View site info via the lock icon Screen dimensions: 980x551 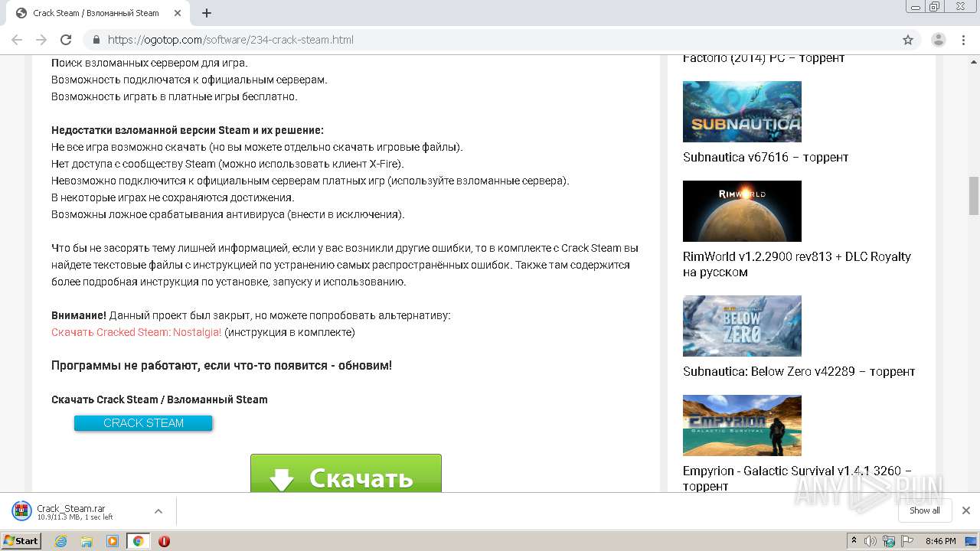[96, 40]
